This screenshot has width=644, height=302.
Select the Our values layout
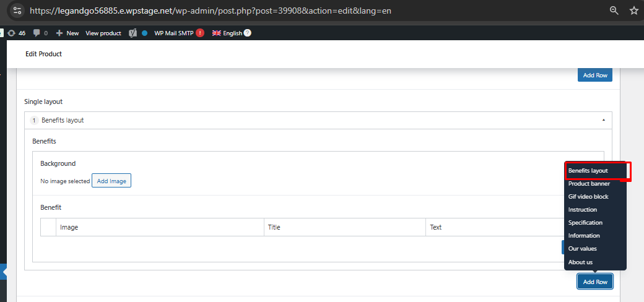(583, 249)
